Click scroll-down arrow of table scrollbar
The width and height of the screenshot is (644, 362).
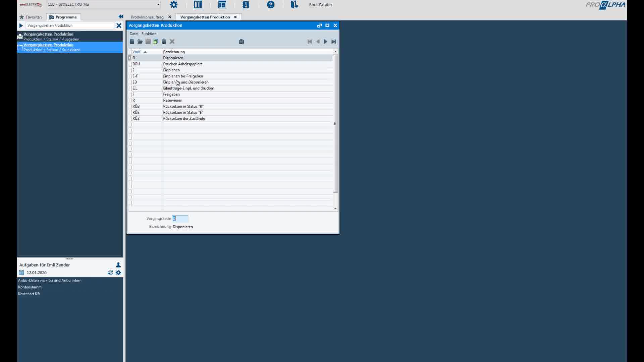(x=335, y=208)
